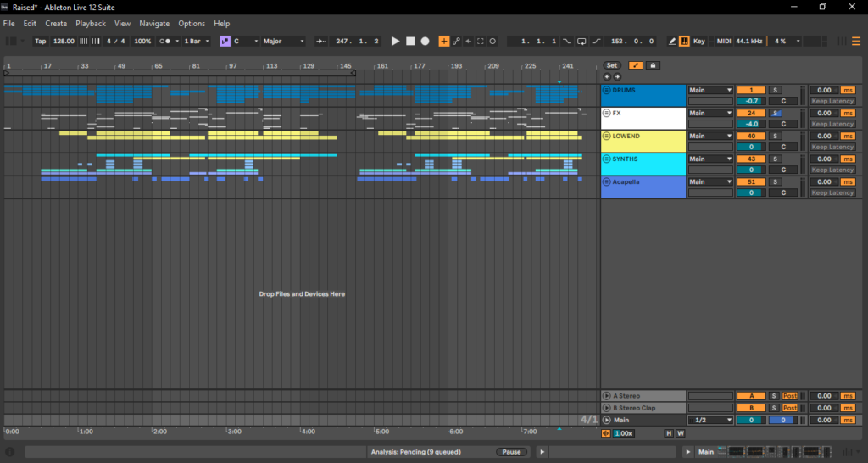Click the Lock Envelopes padlock icon
The height and width of the screenshot is (463, 868).
tap(654, 65)
